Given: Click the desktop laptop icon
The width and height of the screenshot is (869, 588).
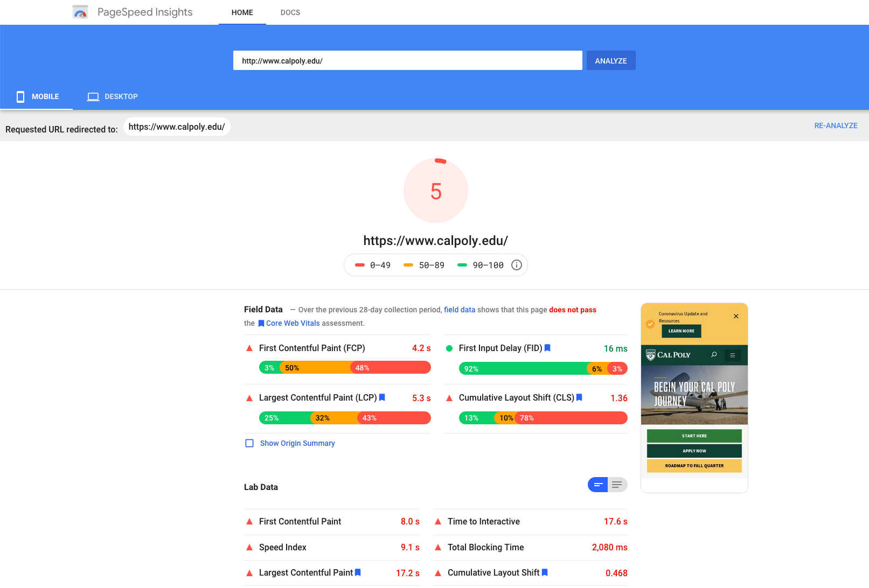Looking at the screenshot, I should point(93,97).
